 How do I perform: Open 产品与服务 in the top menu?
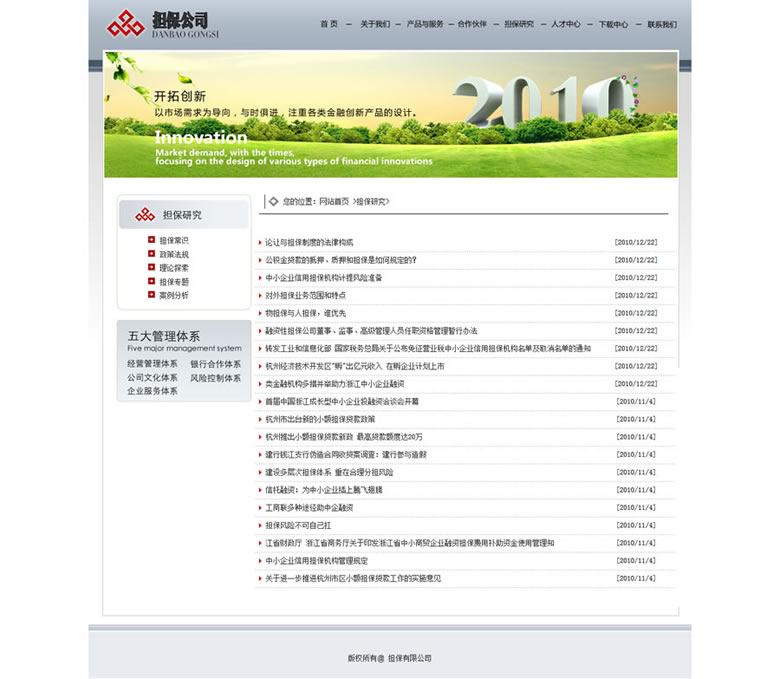coord(424,24)
